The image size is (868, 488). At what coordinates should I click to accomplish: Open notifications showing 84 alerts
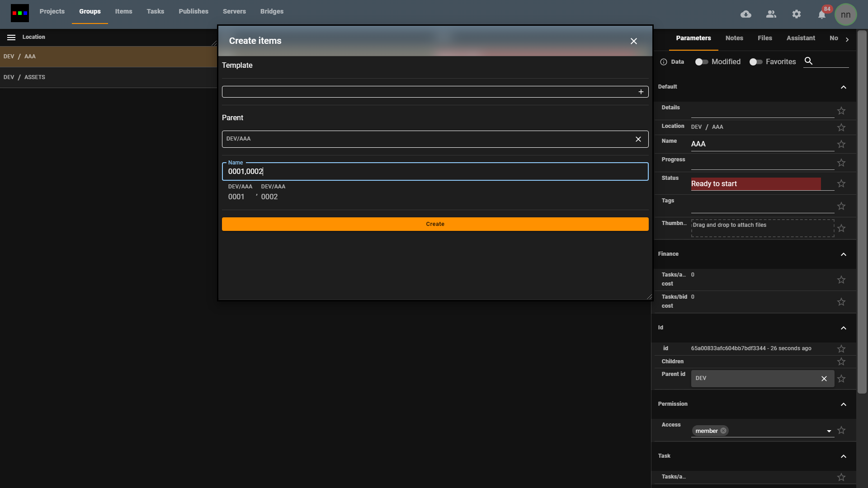(822, 14)
